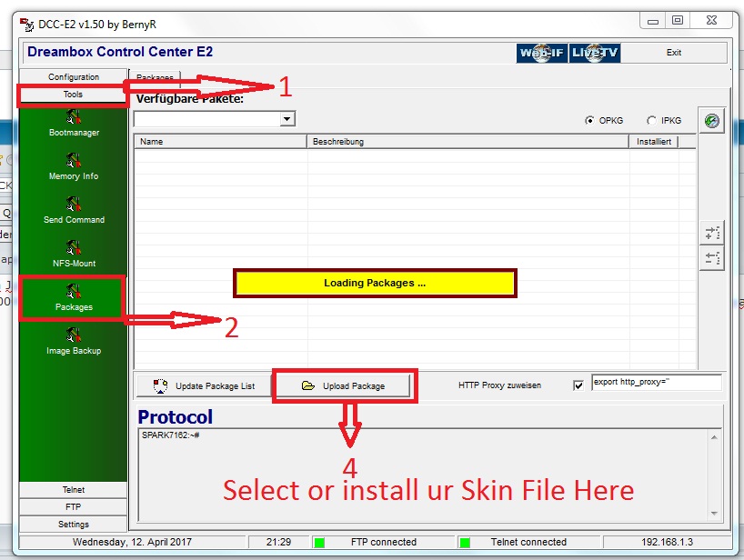Sort by the Name column header
744x560 pixels.
tap(221, 141)
